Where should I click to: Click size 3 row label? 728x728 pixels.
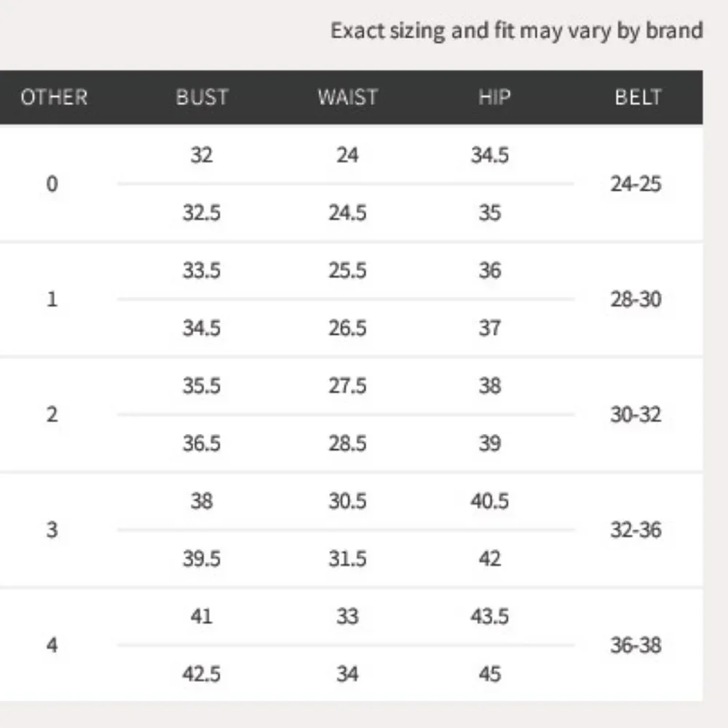[x=52, y=530]
